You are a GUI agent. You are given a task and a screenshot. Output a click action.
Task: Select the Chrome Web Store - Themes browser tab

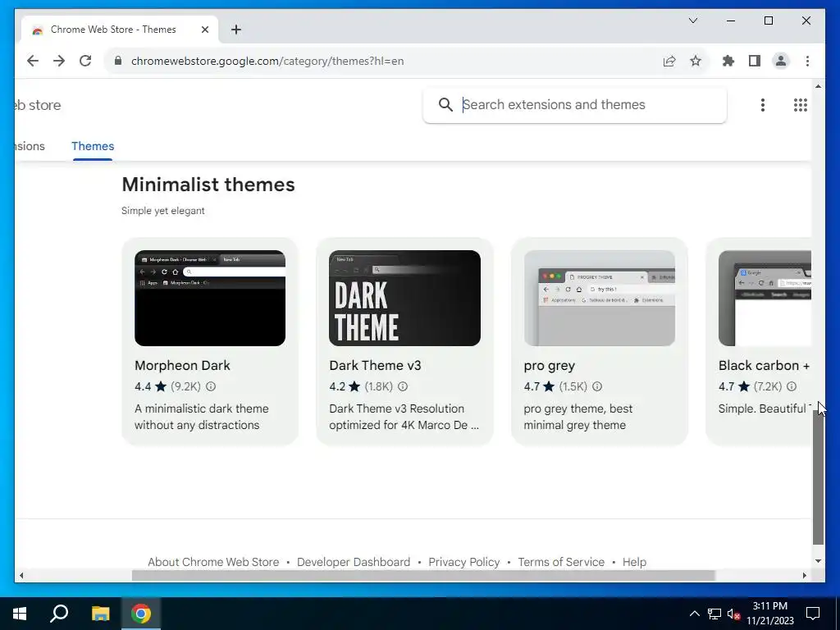pyautogui.click(x=120, y=30)
